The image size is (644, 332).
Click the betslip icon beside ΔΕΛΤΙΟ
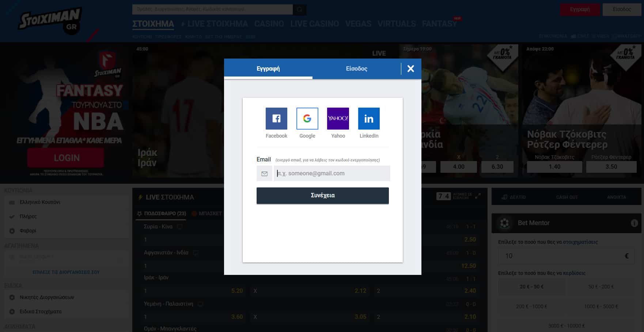[x=504, y=197]
